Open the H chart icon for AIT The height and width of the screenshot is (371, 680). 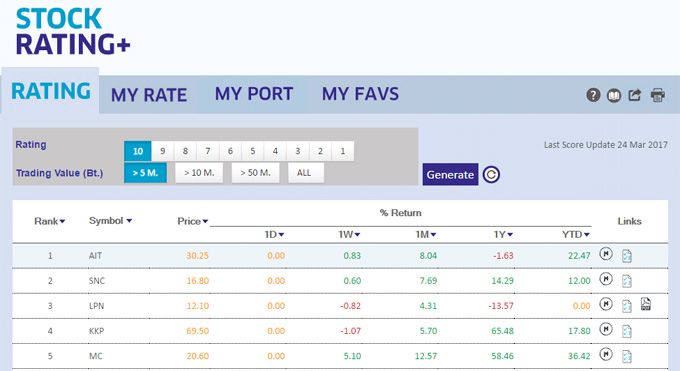coord(606,253)
